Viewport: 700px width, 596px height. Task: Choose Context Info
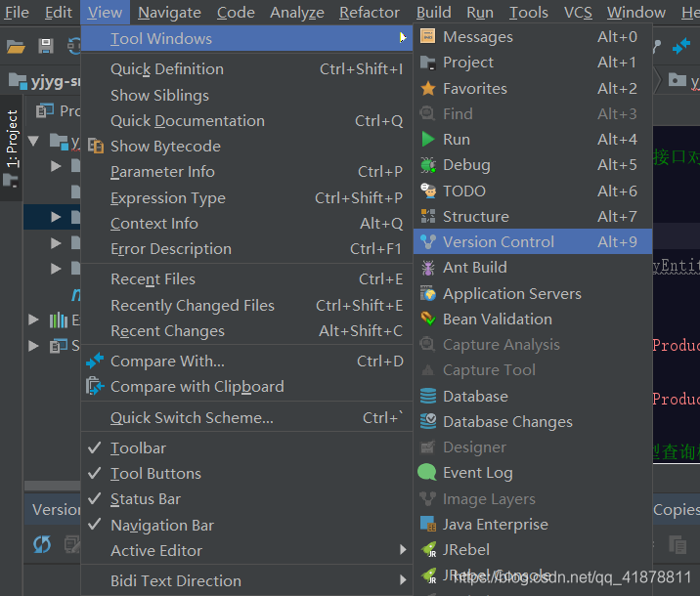[246, 223]
